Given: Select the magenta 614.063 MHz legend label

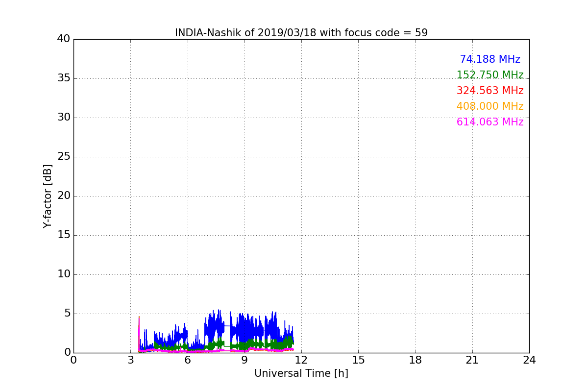Looking at the screenshot, I should (x=490, y=122).
